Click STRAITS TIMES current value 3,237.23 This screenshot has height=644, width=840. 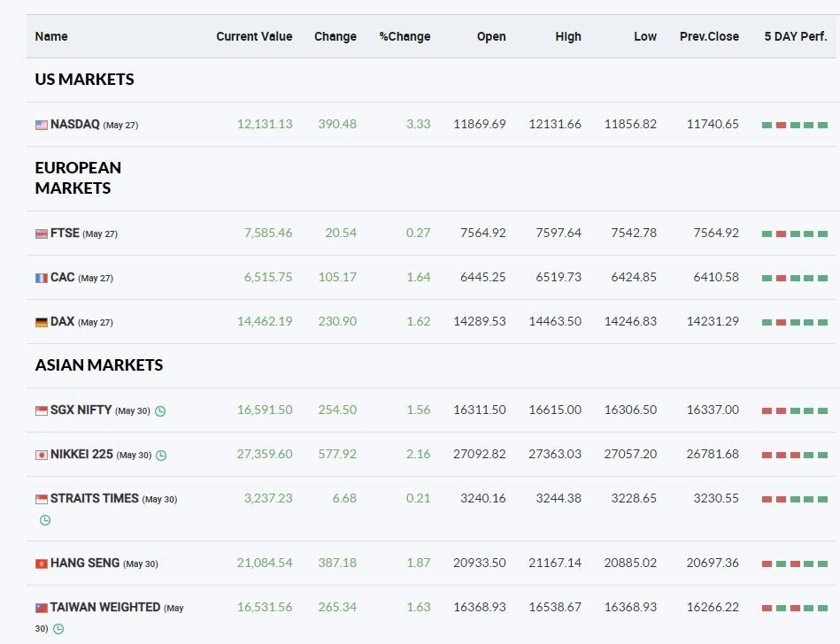(268, 498)
